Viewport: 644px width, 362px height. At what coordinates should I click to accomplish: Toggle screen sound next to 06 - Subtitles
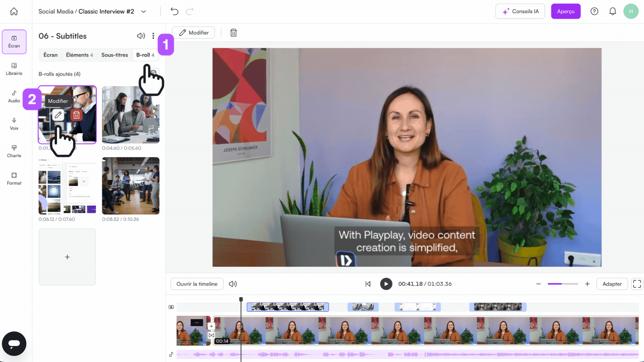[x=141, y=36]
